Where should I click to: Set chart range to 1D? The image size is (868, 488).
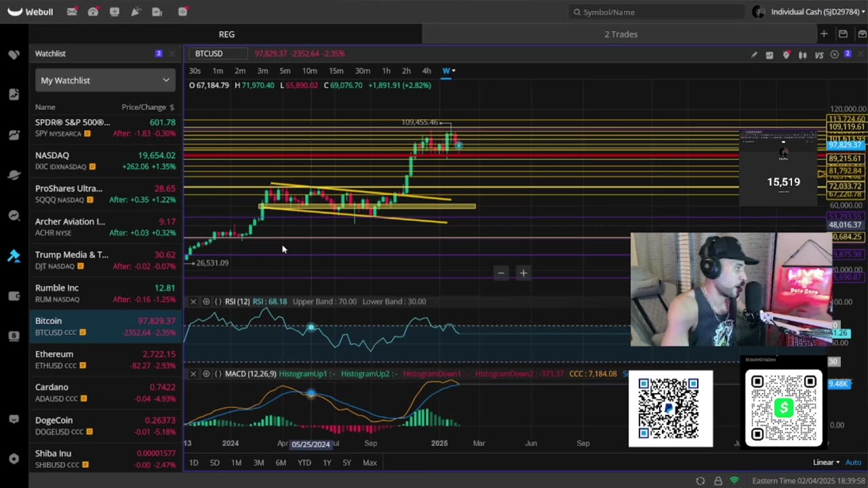[x=193, y=462]
